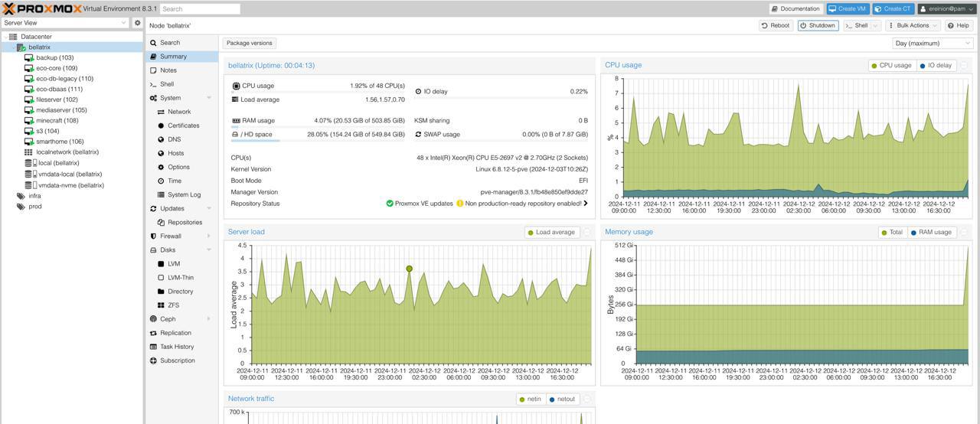Image resolution: width=980 pixels, height=424 pixels.
Task: Open Replication settings
Action: click(175, 333)
